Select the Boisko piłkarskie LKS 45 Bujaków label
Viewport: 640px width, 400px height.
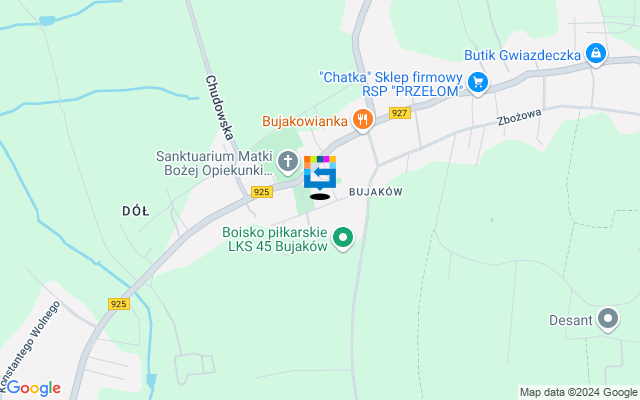(275, 240)
